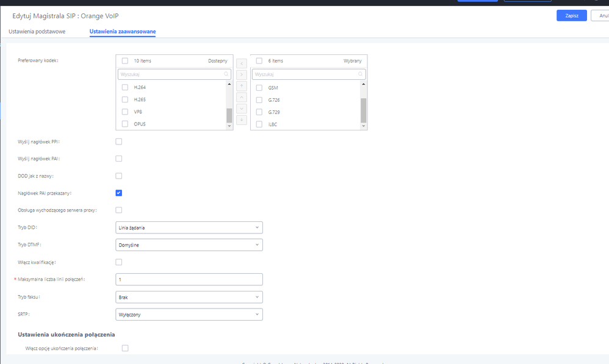
Task: Uncheck Nagłówek PAI przekazany checkbox
Action: point(119,193)
